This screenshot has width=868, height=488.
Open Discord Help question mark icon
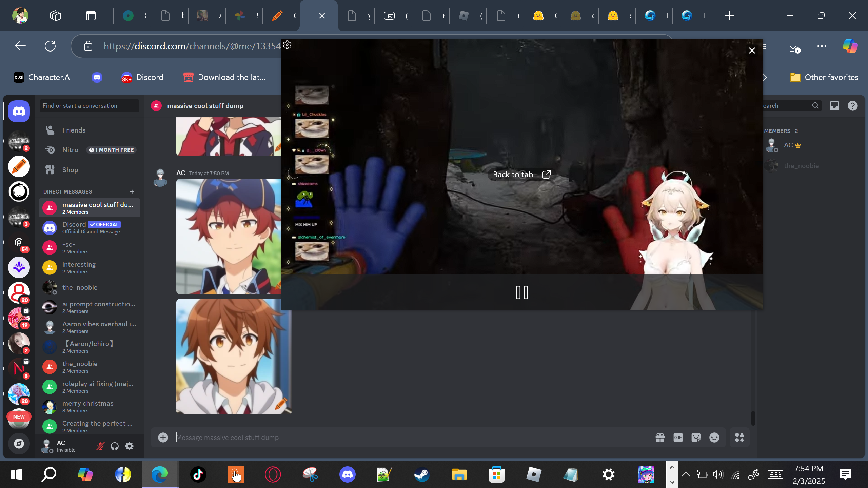[x=853, y=106]
